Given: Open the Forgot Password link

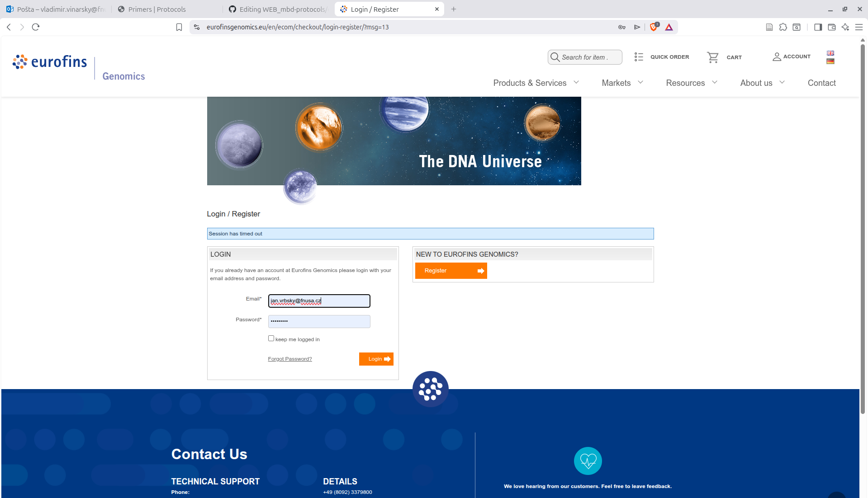Looking at the screenshot, I should click(x=290, y=359).
